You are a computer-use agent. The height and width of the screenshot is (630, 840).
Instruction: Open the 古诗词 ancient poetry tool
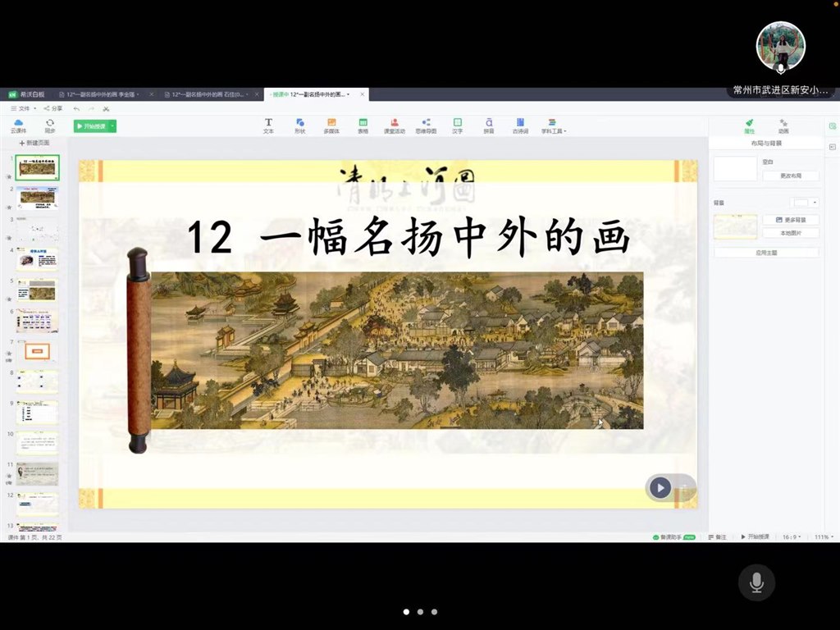[x=520, y=126]
